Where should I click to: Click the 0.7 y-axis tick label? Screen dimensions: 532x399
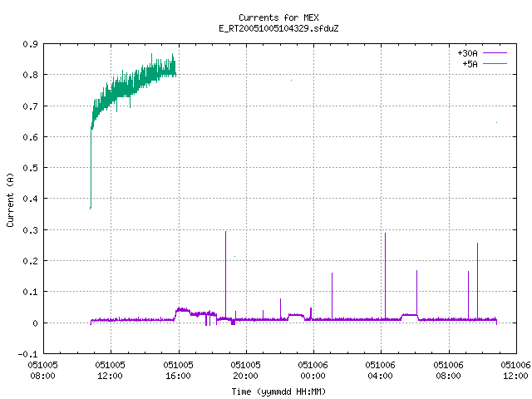[30, 106]
